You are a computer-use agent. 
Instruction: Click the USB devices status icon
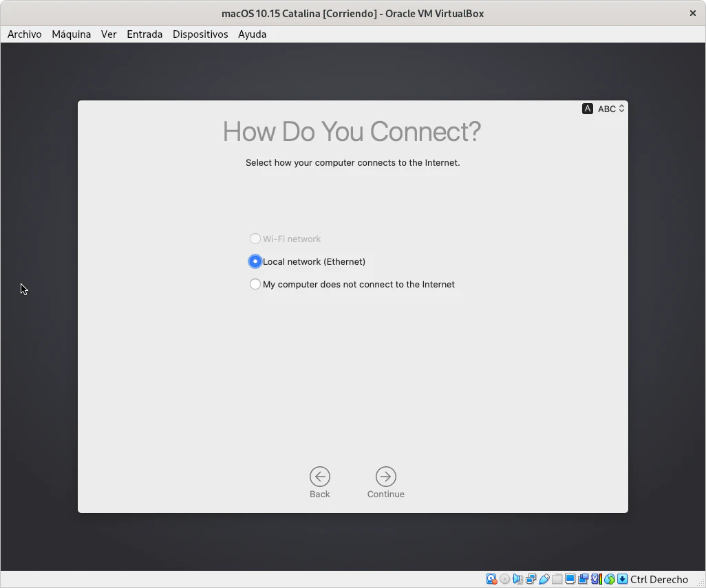pos(544,579)
